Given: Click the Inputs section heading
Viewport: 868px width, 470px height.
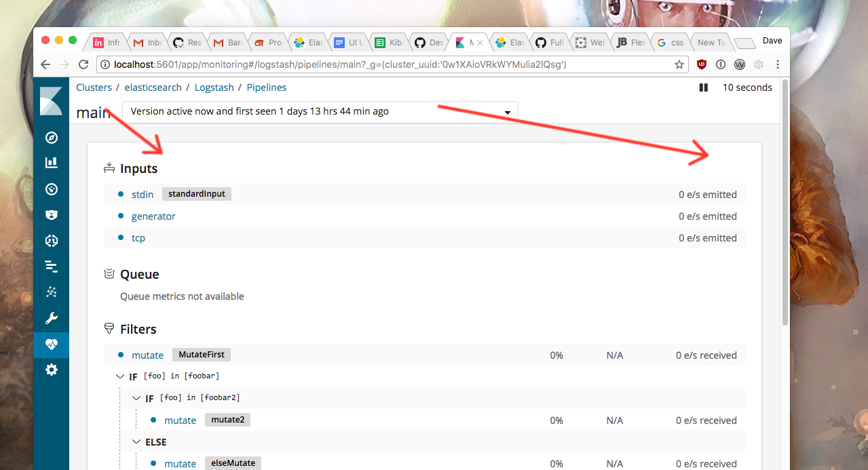Looking at the screenshot, I should tap(138, 169).
